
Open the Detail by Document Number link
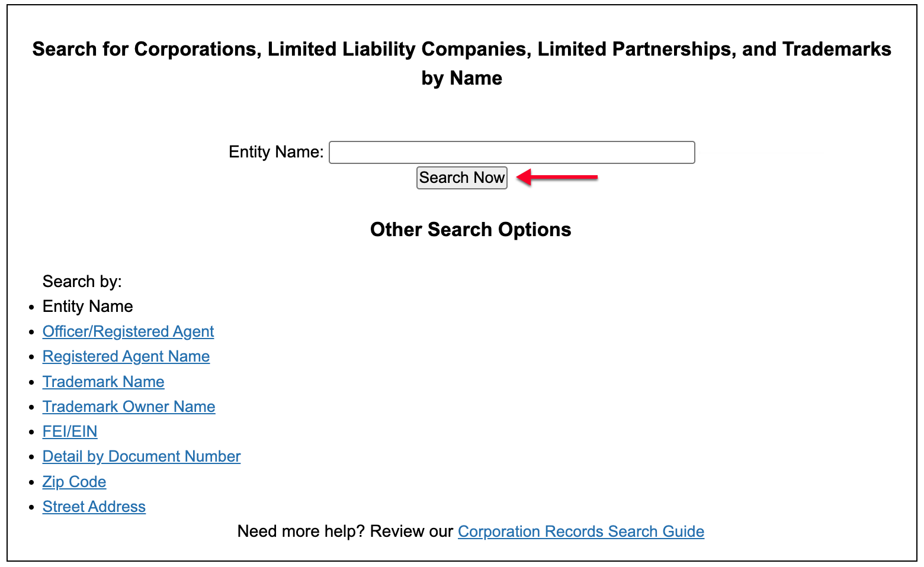pyautogui.click(x=142, y=456)
